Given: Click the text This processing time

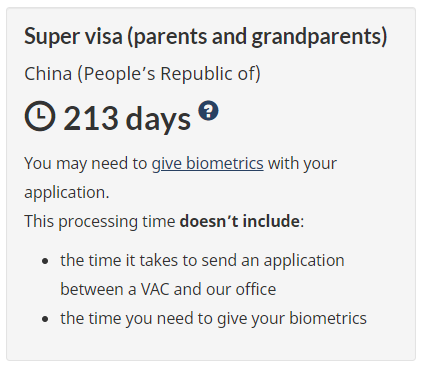Looking at the screenshot, I should (100, 222).
